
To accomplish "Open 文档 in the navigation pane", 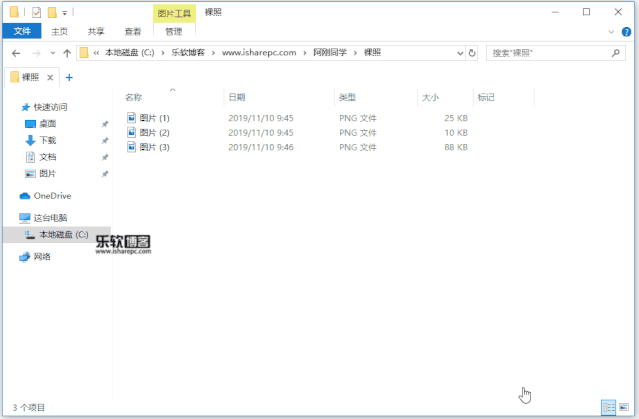I will 48,157.
